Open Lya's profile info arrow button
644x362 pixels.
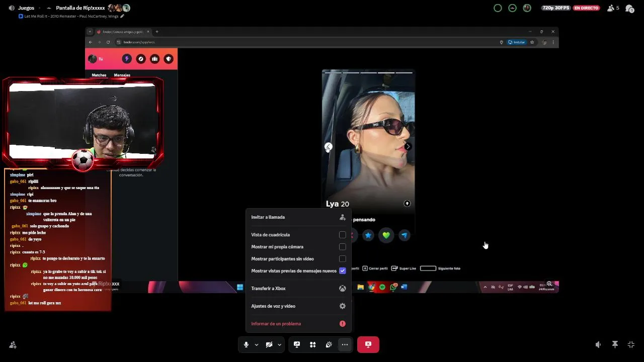point(407,204)
